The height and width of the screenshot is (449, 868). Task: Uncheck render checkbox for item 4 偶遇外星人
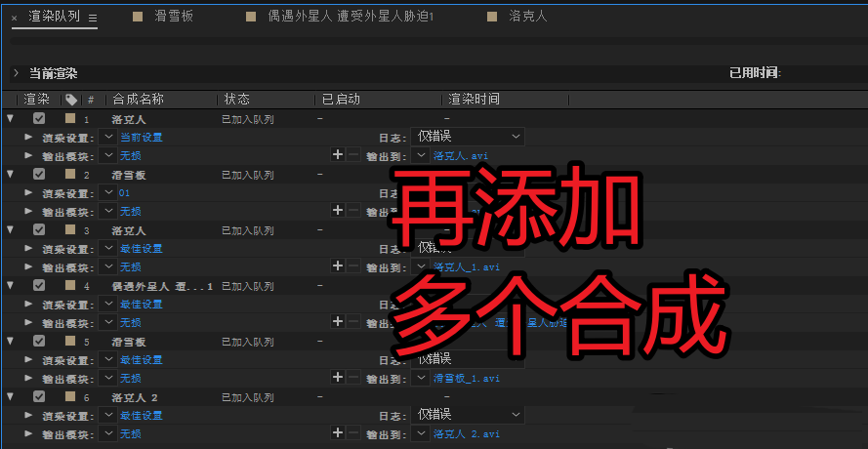point(39,286)
